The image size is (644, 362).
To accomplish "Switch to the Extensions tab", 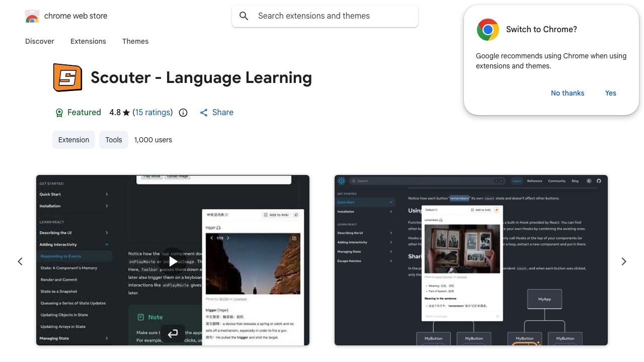I will pos(88,41).
